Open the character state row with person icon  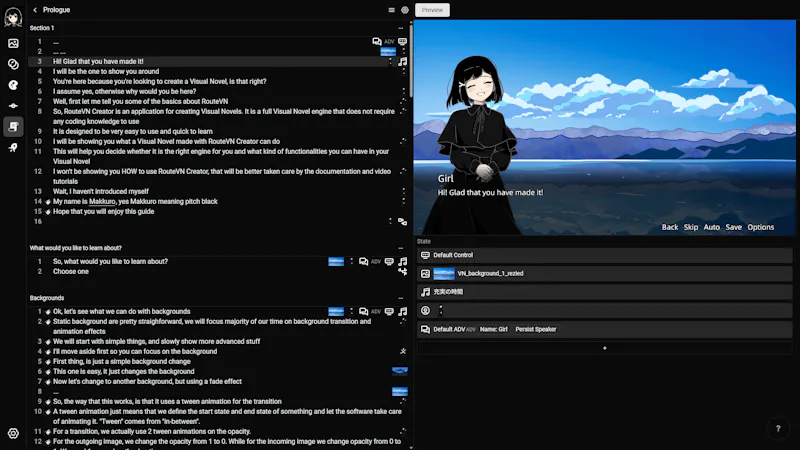[605, 310]
